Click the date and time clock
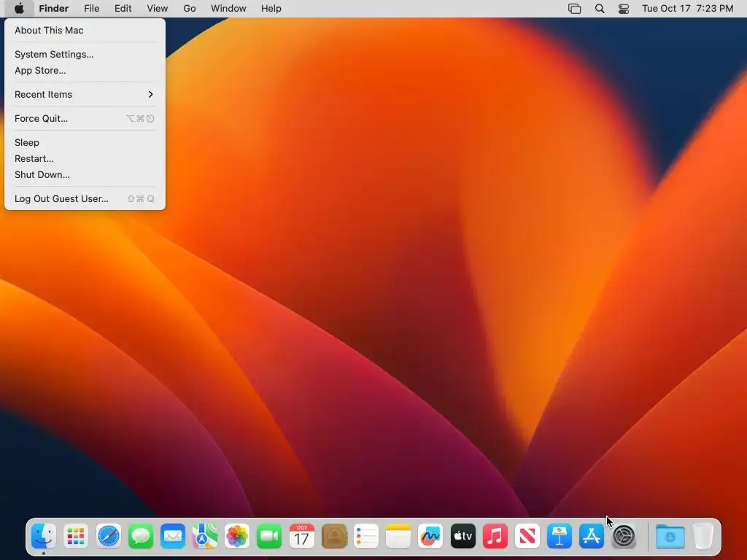This screenshot has width=747, height=560. pyautogui.click(x=687, y=9)
